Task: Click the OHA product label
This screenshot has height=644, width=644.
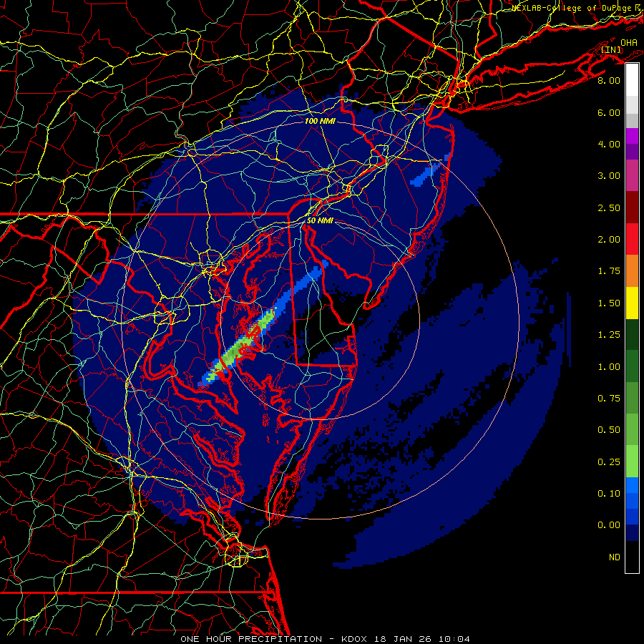Action: tap(629, 43)
